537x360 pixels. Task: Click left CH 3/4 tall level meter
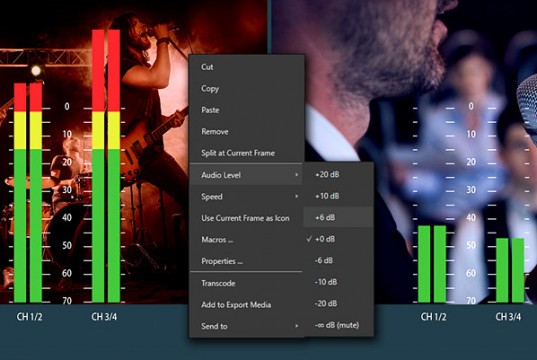click(106, 166)
